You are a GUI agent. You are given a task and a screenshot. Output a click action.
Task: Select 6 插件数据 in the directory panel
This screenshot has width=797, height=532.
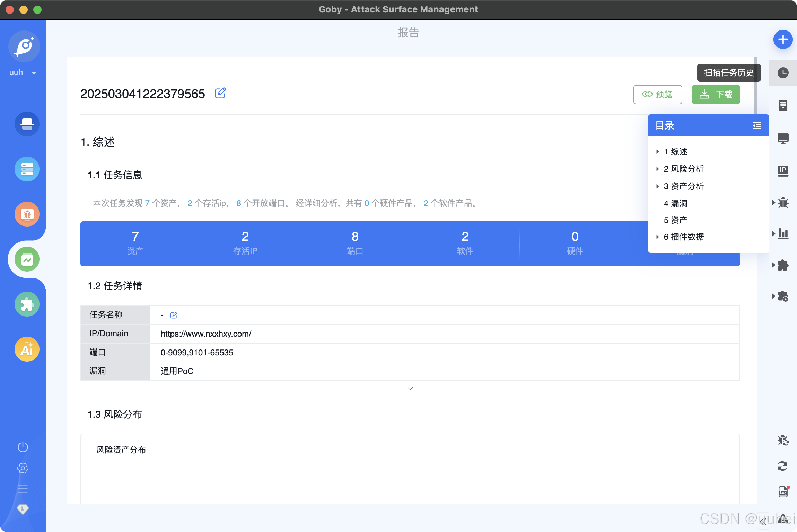coord(683,237)
